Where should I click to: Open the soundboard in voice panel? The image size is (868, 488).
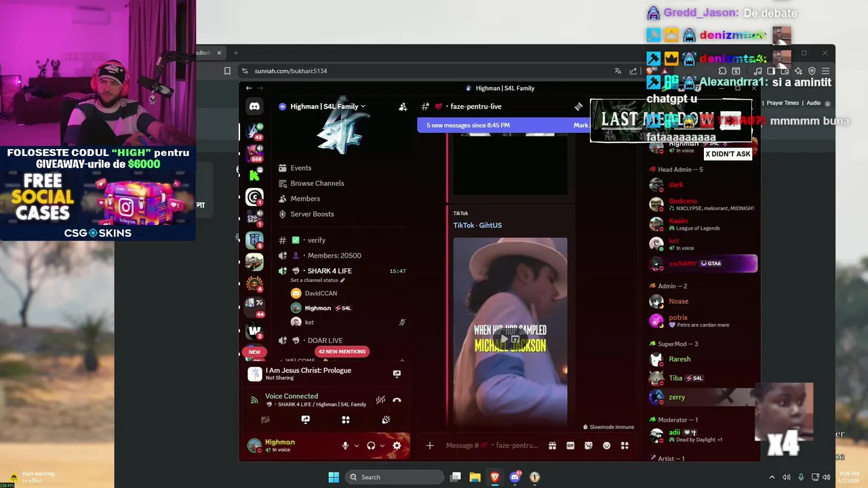pos(386,420)
